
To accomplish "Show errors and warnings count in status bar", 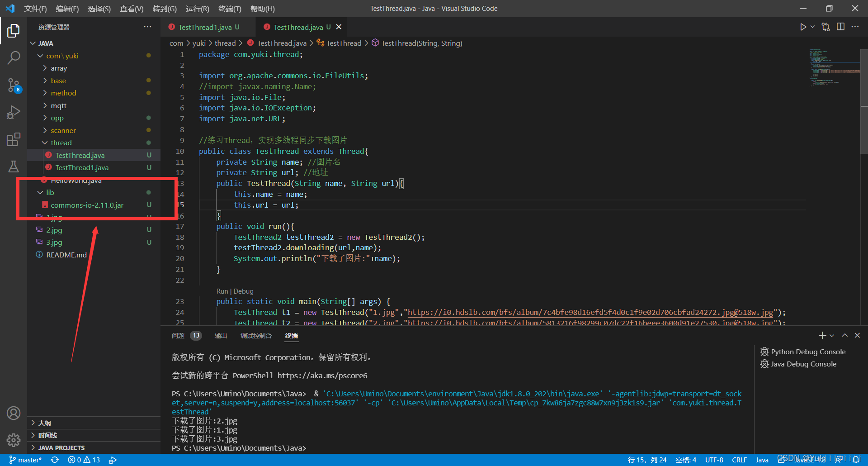I will click(84, 460).
